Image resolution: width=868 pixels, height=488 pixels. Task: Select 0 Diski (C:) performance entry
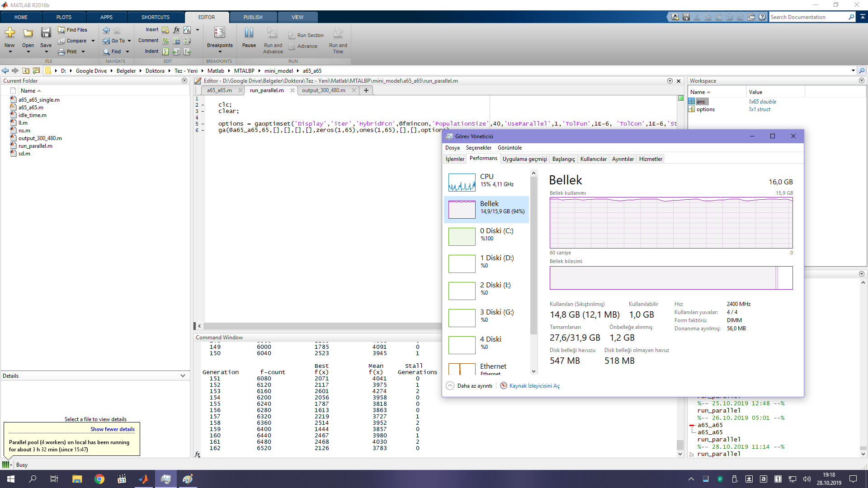coord(486,236)
